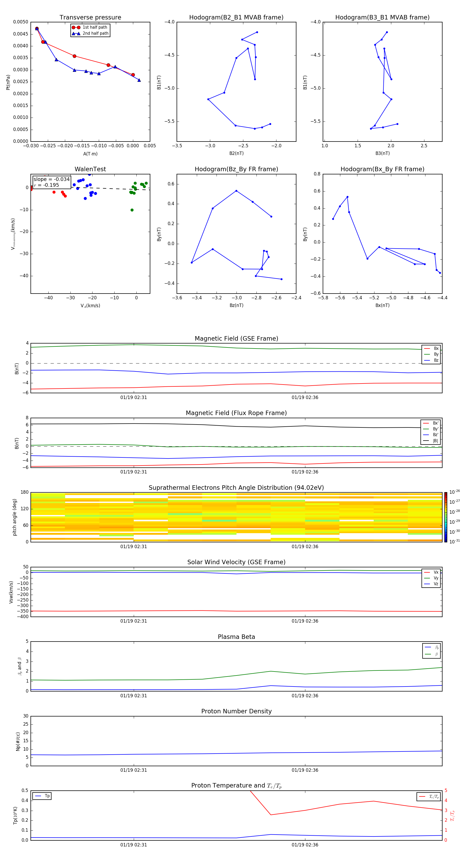Image resolution: width=473 pixels, height=868 pixels.
Task: Click the 10^-31 colorbar tick label
Action: click(454, 542)
